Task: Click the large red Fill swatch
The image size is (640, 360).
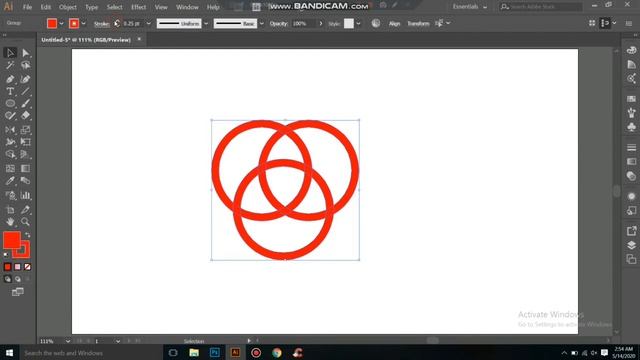Action: click(12, 240)
